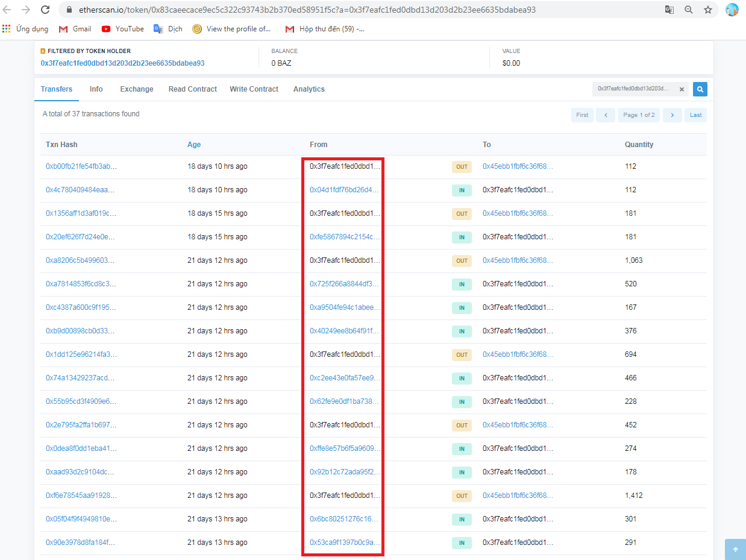746x560 pixels.
Task: Open transaction hash 0xb9d00898cb0d33...
Action: tap(80, 331)
